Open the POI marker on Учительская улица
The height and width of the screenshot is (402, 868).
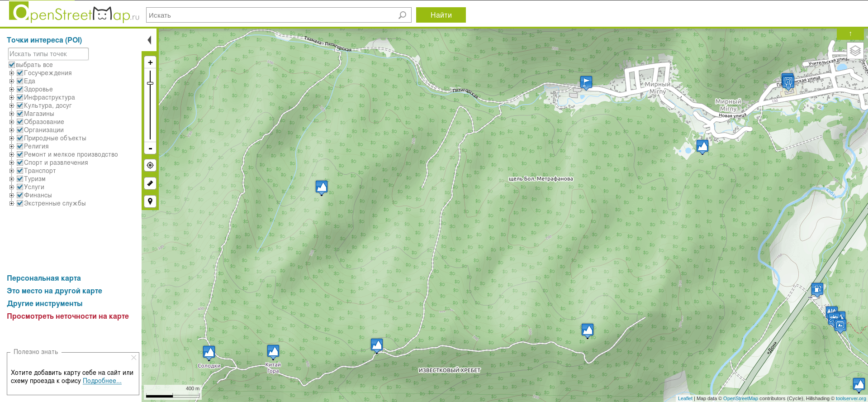(x=788, y=82)
